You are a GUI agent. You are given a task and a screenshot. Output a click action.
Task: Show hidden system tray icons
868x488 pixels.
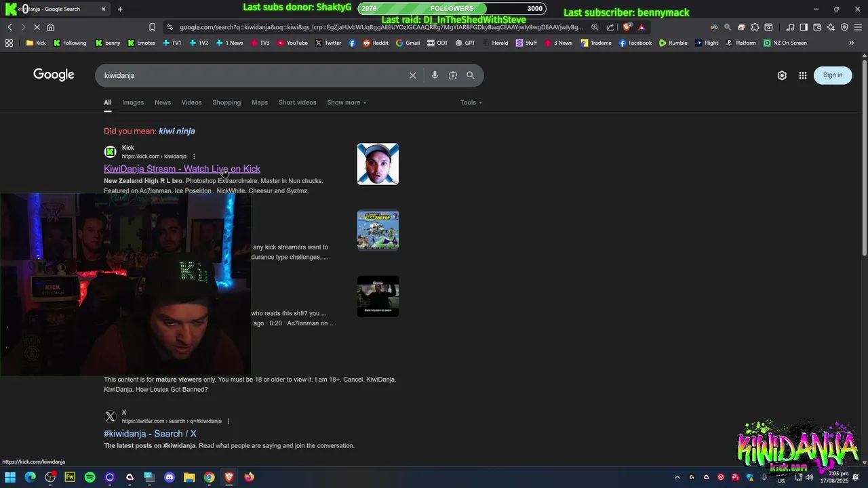click(677, 477)
